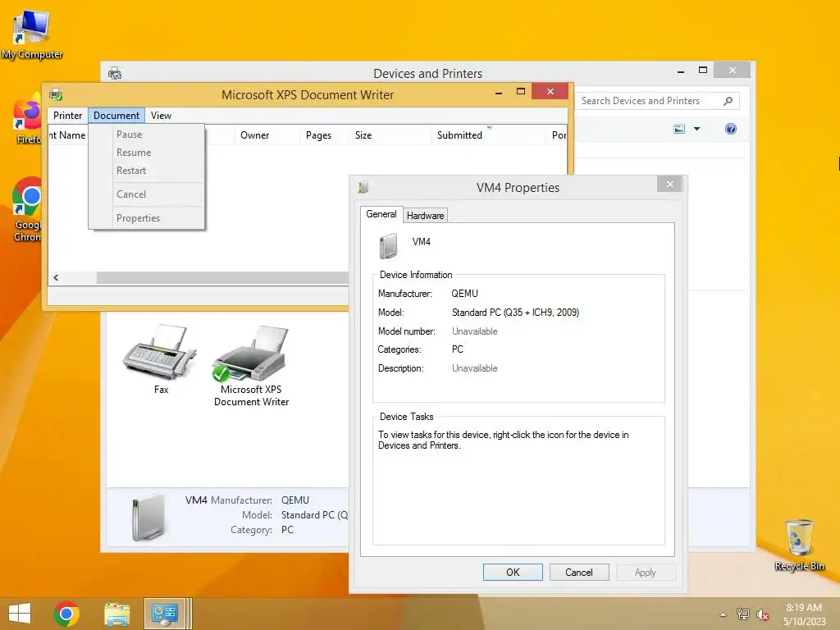Choose Properties in Document menu
Viewport: 840px width, 630px height.
[147, 218]
